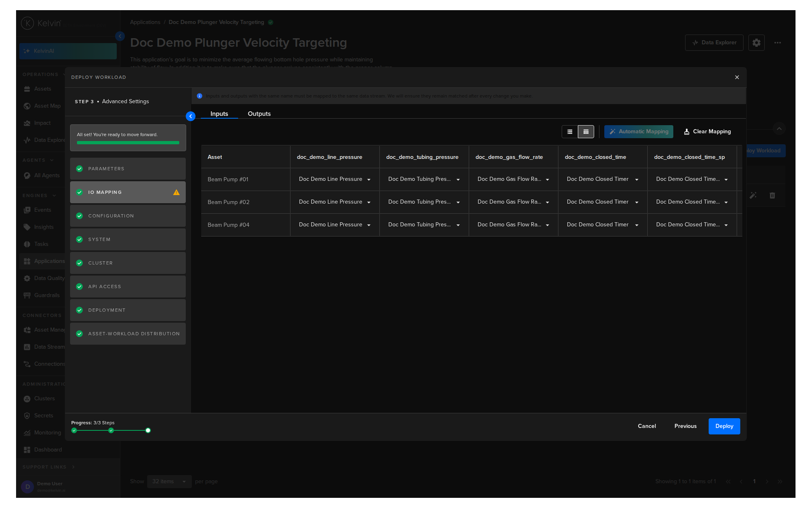Open line pressure dropdown for Beam Pump #02
This screenshot has height=508, width=812.
pyautogui.click(x=335, y=202)
